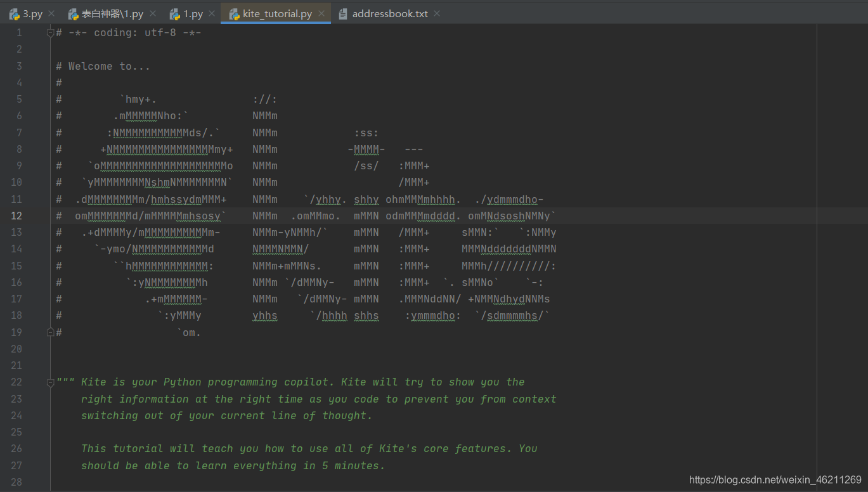
Task: Place cursor on '# -*- coding: utf-8 -*-' line
Action: click(x=129, y=33)
